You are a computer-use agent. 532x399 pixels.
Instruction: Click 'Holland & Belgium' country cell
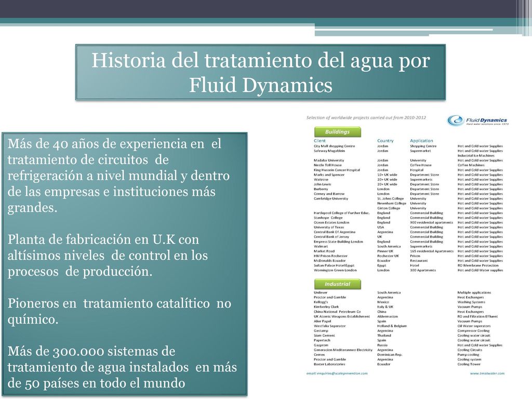click(392, 326)
